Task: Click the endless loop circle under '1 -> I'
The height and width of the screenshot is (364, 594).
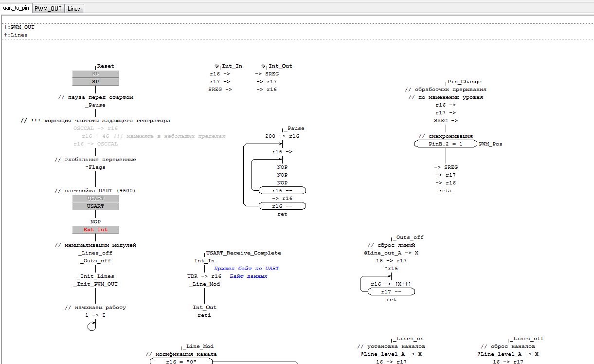Action: pyautogui.click(x=91, y=327)
